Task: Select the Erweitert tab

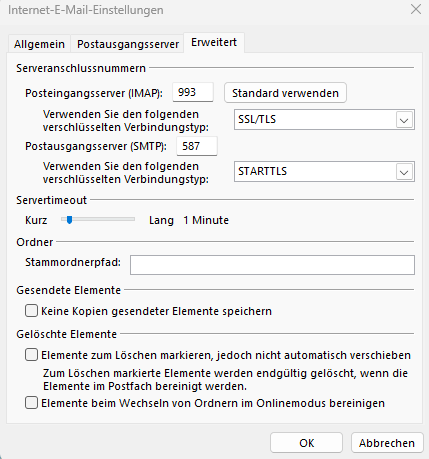Action: tap(214, 42)
